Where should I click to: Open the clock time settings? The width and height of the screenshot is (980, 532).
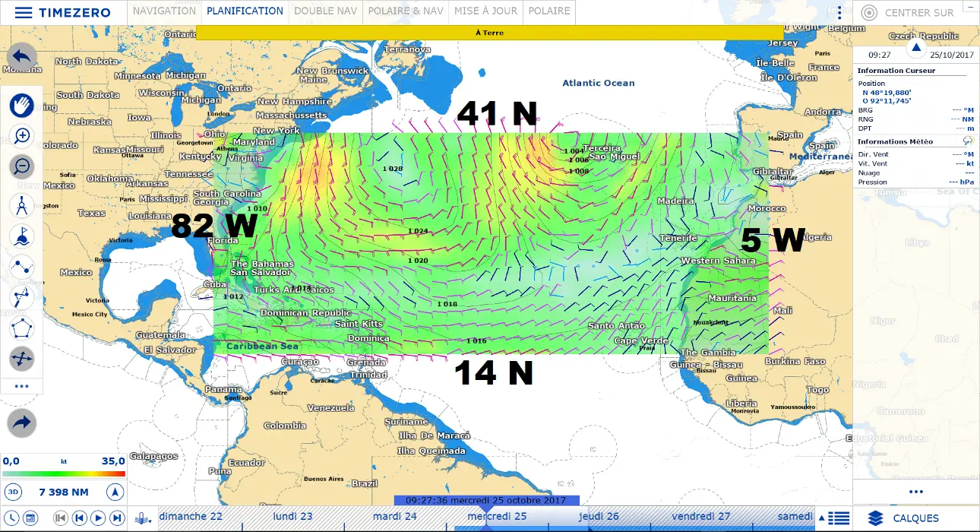(x=11, y=518)
